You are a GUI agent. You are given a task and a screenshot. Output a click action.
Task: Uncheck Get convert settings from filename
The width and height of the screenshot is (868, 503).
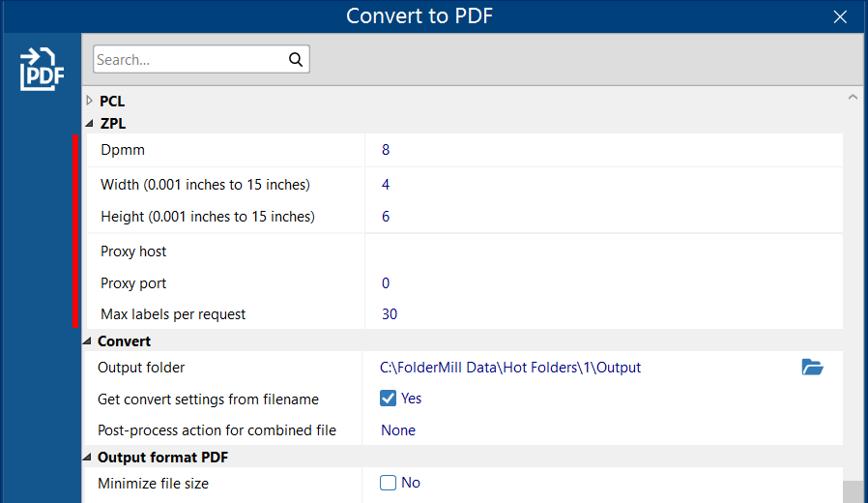coord(388,399)
